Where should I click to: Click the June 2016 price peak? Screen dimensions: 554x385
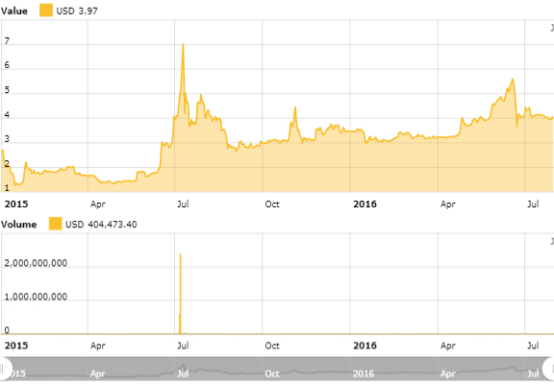click(x=512, y=79)
